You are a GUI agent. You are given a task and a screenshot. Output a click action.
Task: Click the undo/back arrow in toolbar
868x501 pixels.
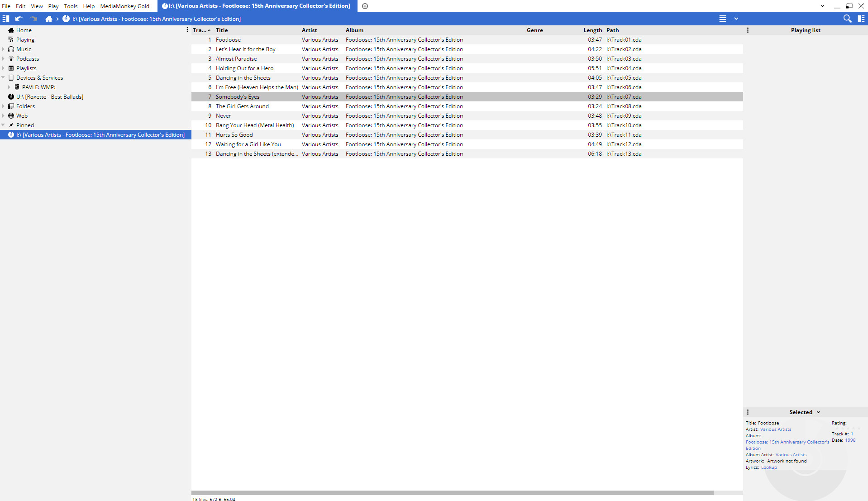click(x=19, y=19)
